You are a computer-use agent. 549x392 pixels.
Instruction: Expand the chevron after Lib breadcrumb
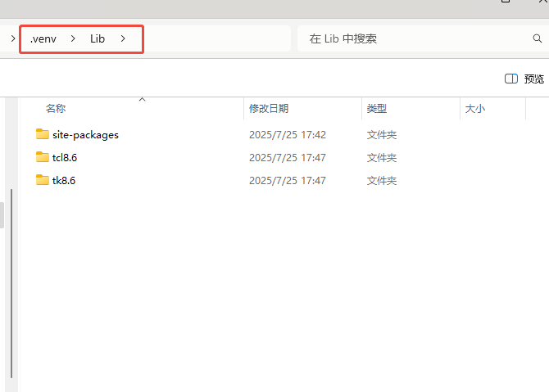point(123,38)
